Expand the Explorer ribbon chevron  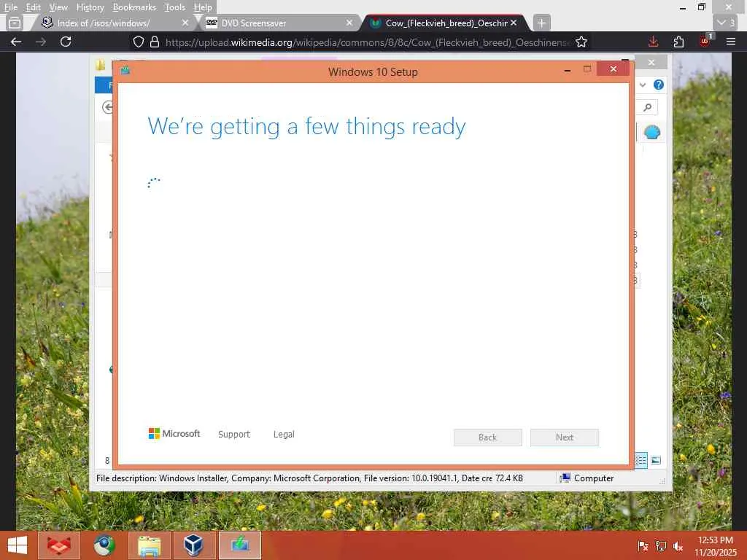pos(643,85)
